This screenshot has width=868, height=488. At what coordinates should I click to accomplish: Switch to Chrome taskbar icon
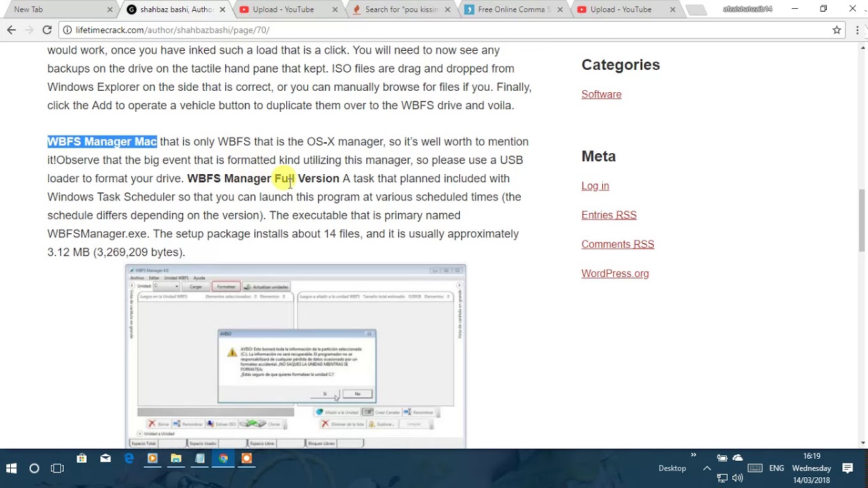[x=223, y=458]
